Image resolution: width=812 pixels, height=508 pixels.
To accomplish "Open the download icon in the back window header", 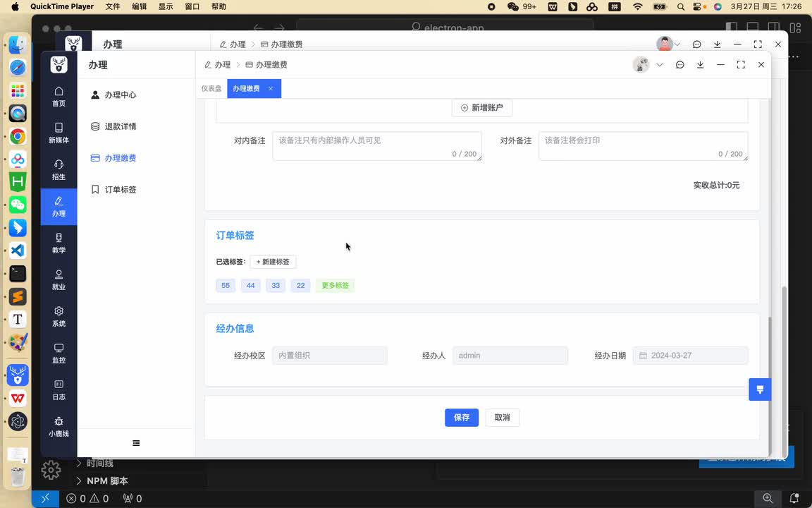I will point(718,44).
